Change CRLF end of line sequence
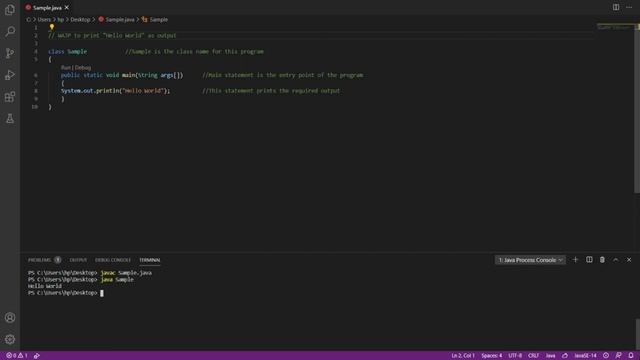The width and height of the screenshot is (640, 360). (533, 356)
